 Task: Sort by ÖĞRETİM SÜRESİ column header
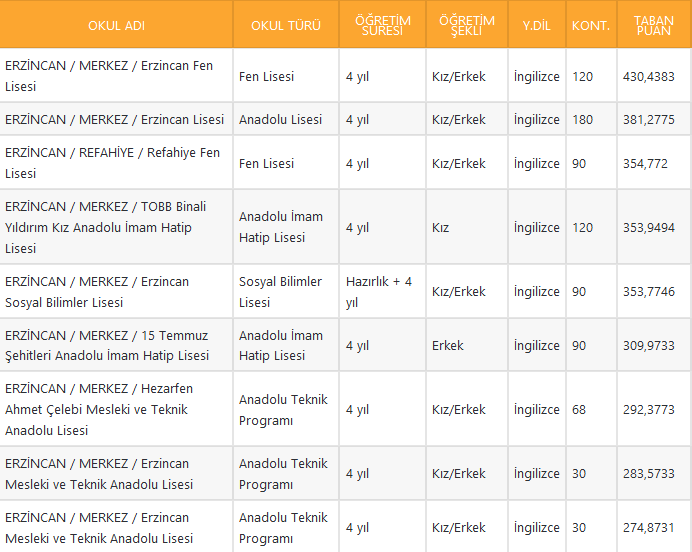click(x=382, y=25)
